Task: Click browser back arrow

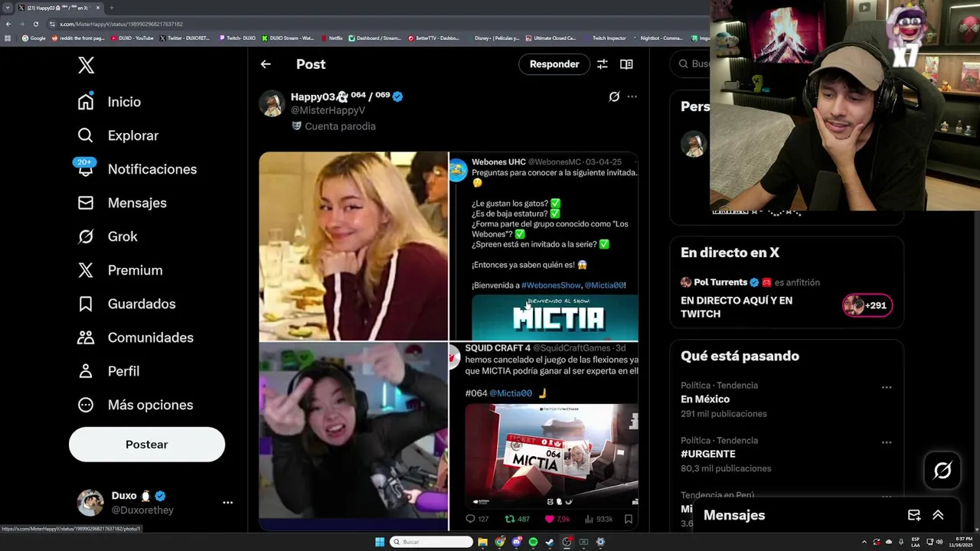Action: 8,24
